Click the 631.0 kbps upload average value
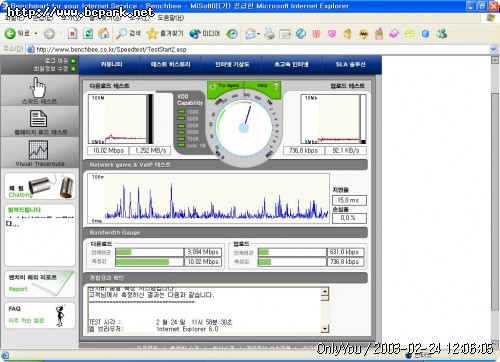This screenshot has width=500, height=362. pyautogui.click(x=345, y=252)
